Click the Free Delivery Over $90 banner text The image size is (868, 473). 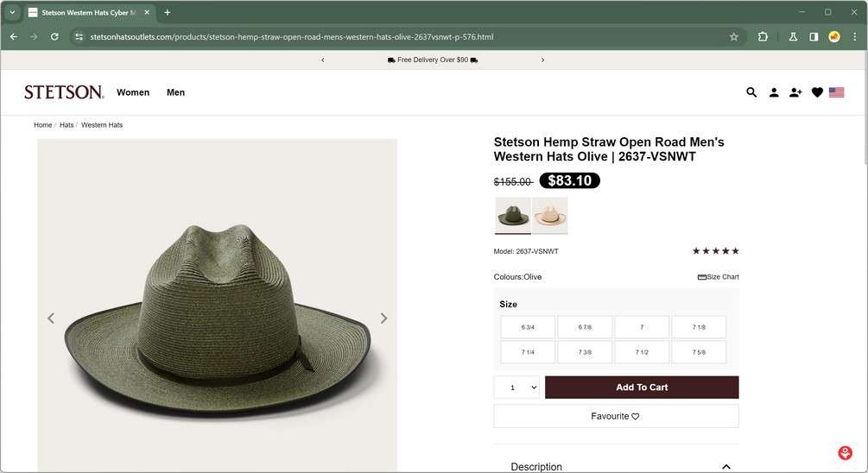(x=433, y=60)
